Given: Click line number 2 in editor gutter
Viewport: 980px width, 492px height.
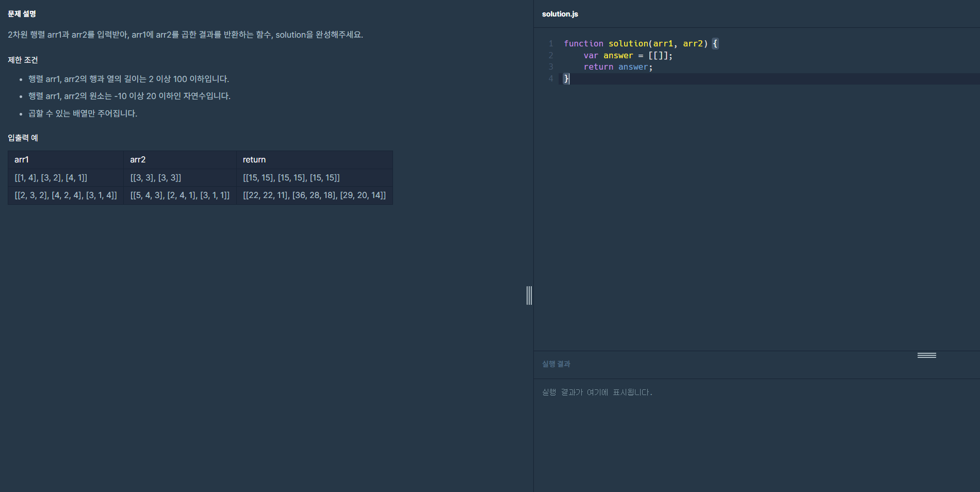Looking at the screenshot, I should 551,56.
